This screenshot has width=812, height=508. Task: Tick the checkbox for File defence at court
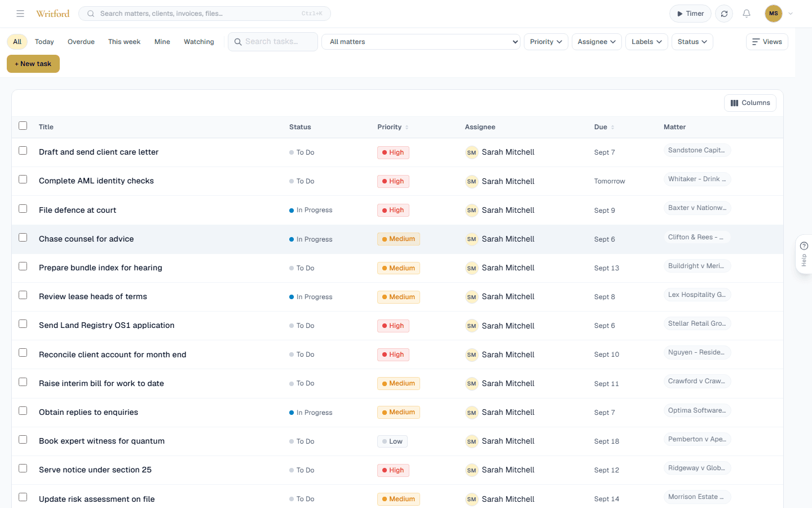click(x=23, y=209)
